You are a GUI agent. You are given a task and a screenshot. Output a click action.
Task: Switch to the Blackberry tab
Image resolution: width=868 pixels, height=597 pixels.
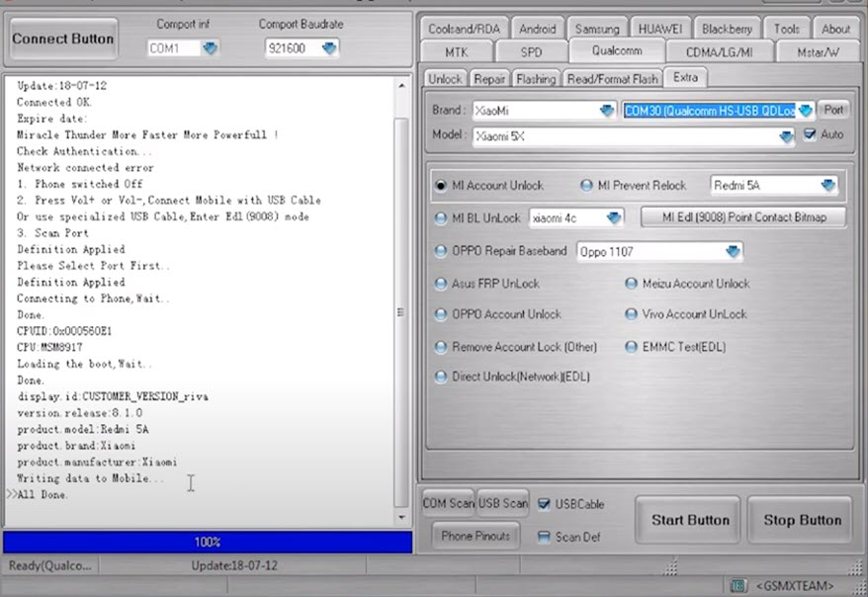[x=727, y=29]
